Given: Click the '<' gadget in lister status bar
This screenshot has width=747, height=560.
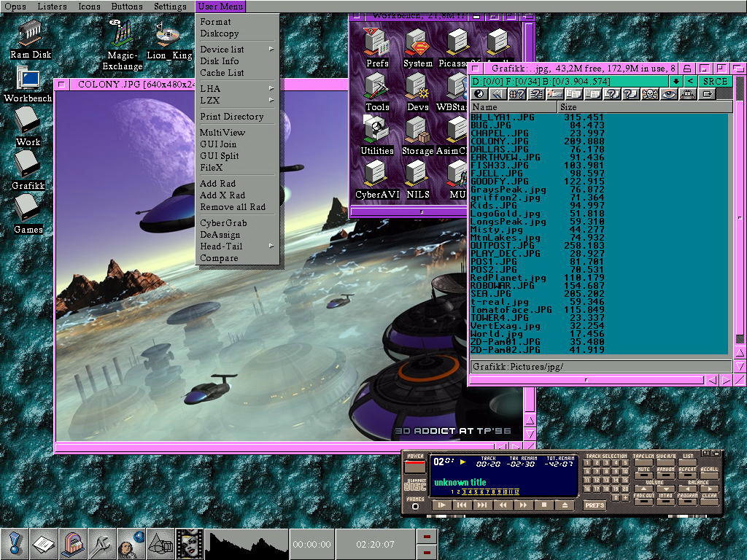Looking at the screenshot, I should click(690, 82).
